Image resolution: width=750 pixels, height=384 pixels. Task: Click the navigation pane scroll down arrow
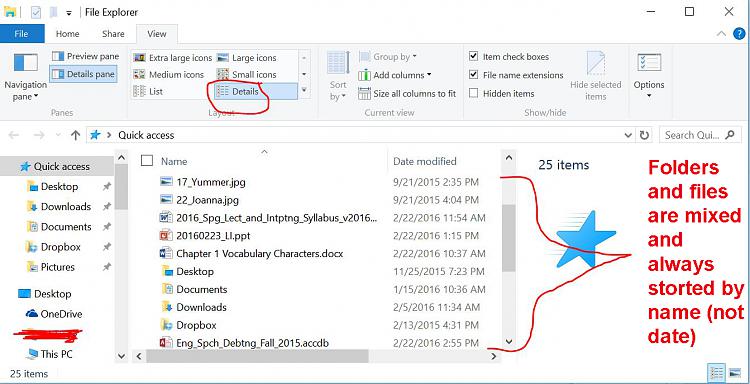(x=121, y=356)
